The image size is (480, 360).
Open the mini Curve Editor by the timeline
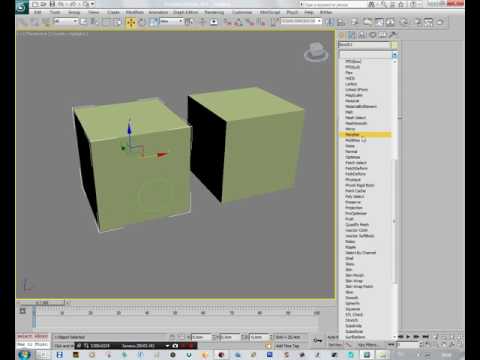pyautogui.click(x=22, y=311)
